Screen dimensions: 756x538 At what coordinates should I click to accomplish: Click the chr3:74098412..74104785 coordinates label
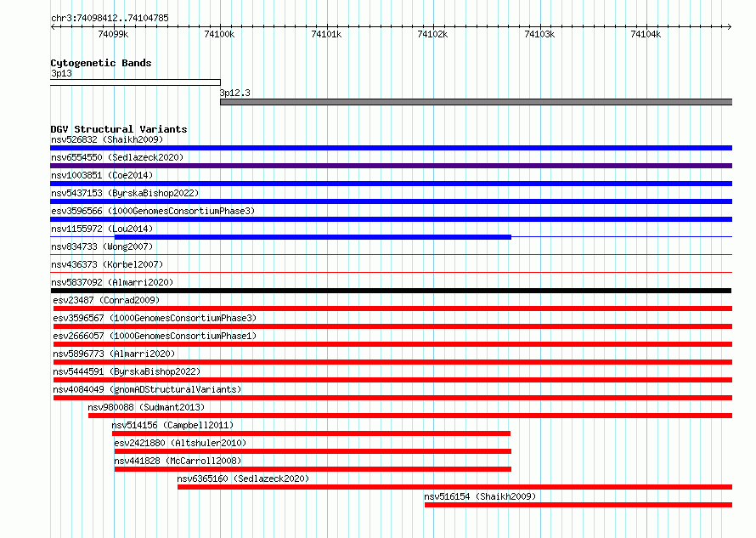click(110, 18)
